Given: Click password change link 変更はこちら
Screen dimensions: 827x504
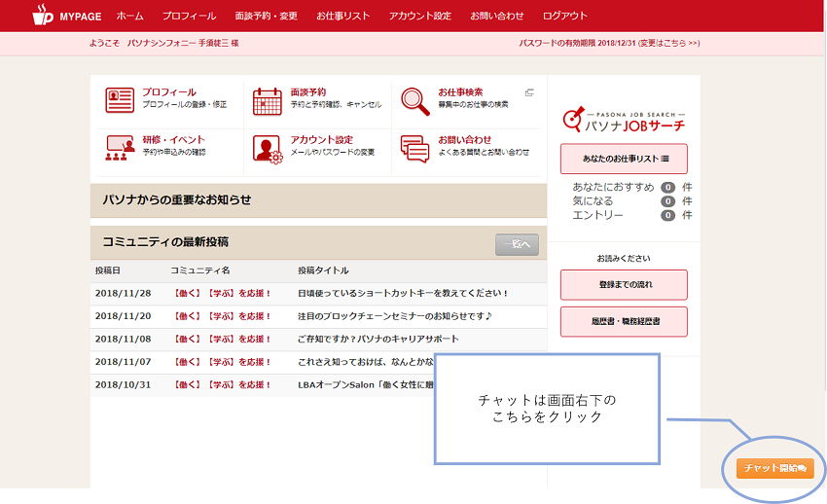Looking at the screenshot, I should pyautogui.click(x=669, y=43).
